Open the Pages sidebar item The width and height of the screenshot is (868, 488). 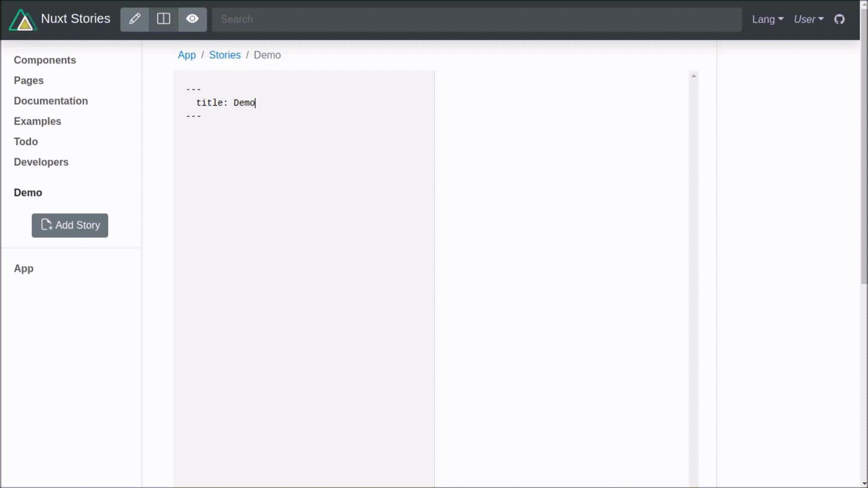coord(28,80)
